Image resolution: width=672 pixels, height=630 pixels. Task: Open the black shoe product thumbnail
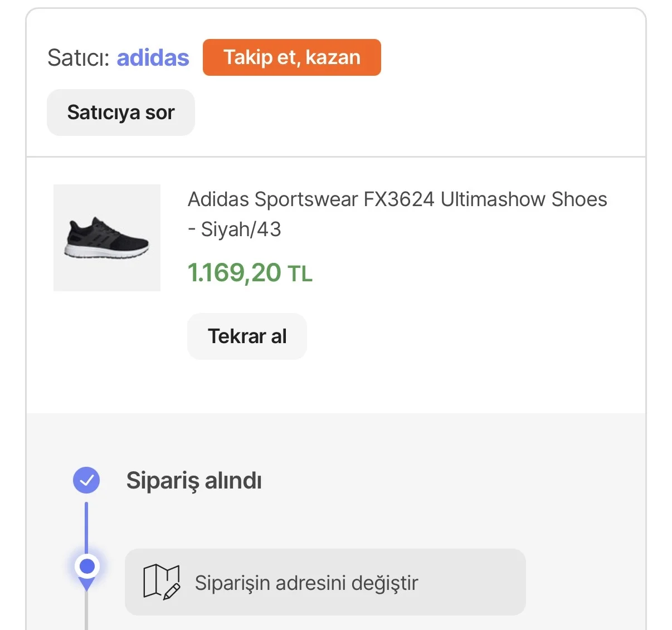point(107,238)
